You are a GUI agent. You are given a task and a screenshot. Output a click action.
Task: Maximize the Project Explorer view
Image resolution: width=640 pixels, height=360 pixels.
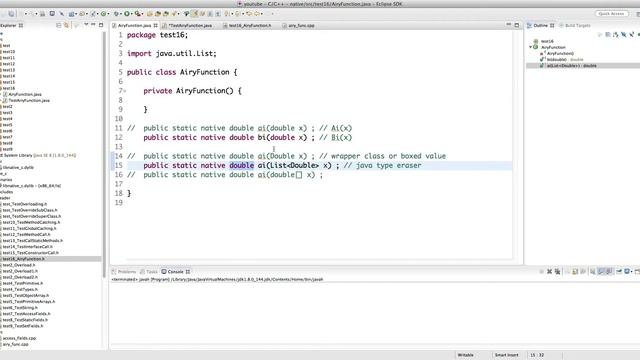pyautogui.click(x=101, y=25)
